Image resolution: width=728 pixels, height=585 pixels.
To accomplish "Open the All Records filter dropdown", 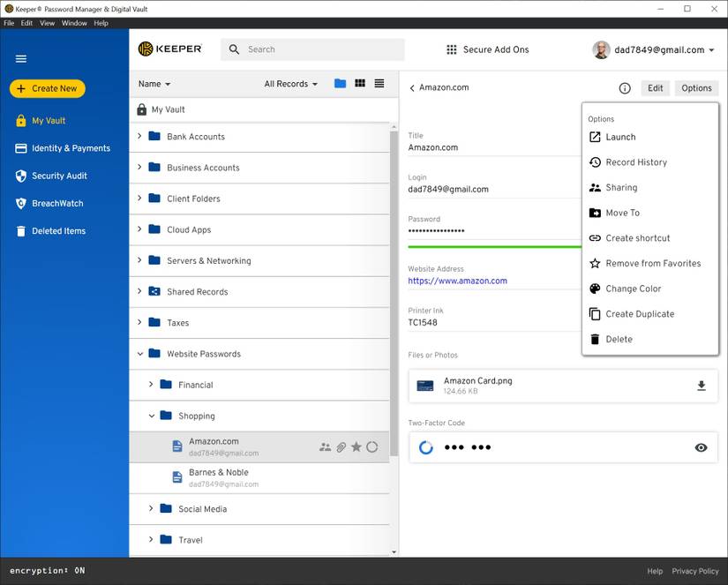I will coord(290,84).
